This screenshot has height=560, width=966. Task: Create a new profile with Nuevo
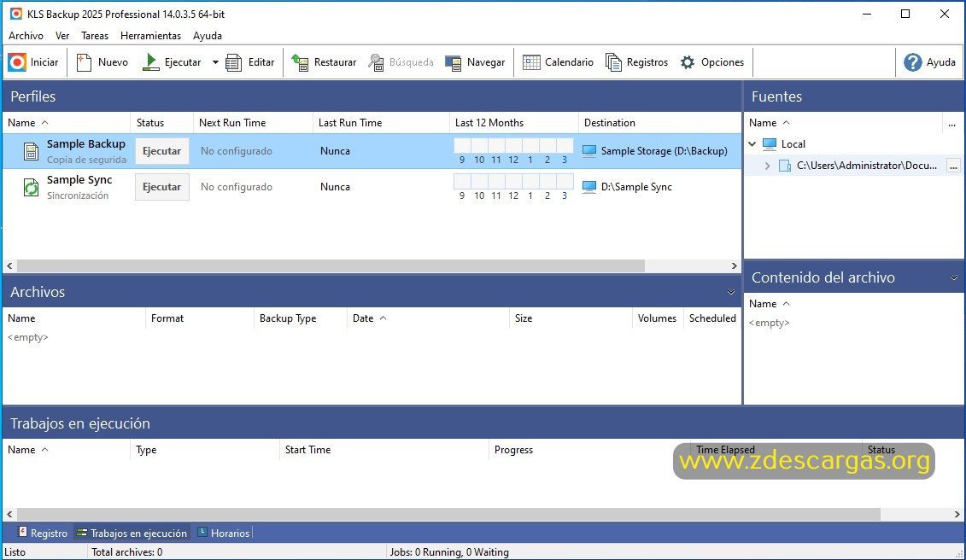click(102, 62)
